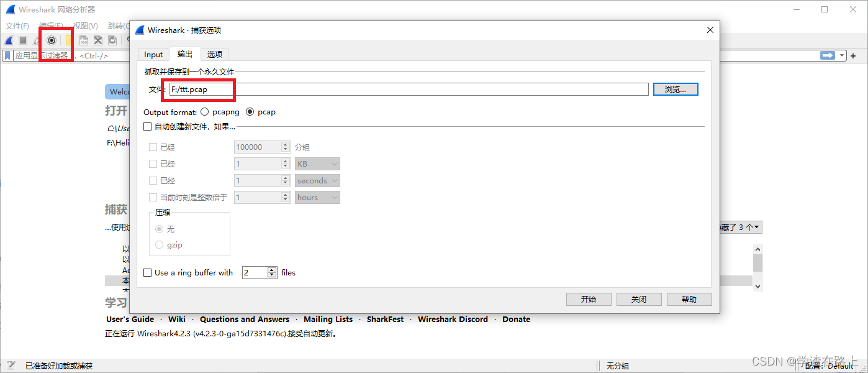Viewport: 868px width, 373px height.
Task: Check 当前时刻是整数倍于 checkbox
Action: pyautogui.click(x=153, y=198)
